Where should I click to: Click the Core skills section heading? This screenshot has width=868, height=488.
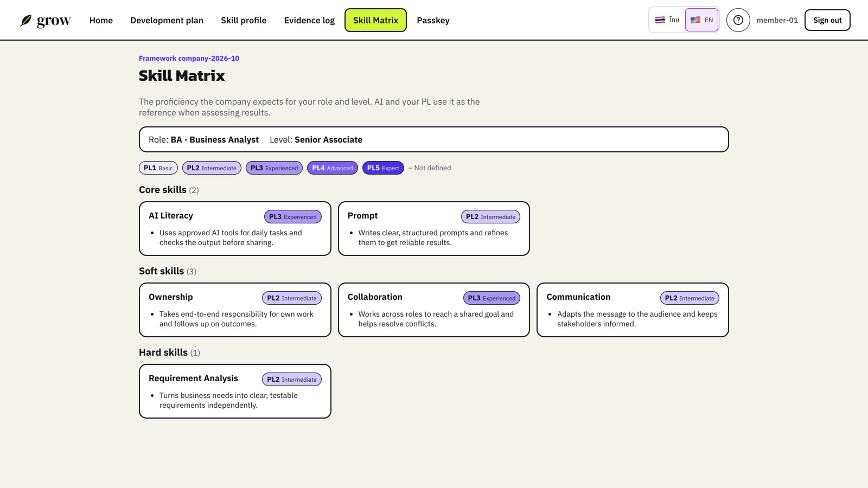[x=169, y=190]
